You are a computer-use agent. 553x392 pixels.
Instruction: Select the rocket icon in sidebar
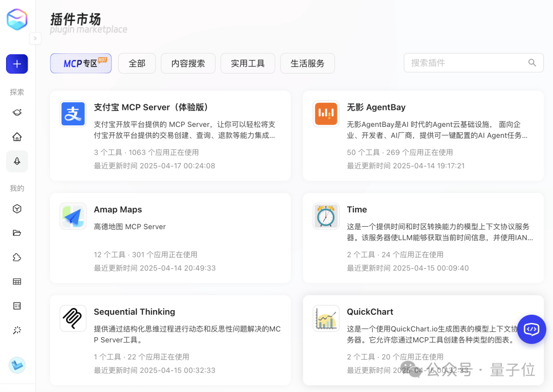[x=17, y=161]
